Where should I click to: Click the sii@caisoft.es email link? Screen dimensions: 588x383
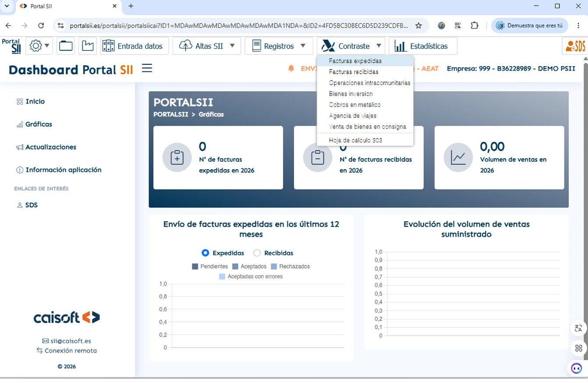click(x=67, y=341)
